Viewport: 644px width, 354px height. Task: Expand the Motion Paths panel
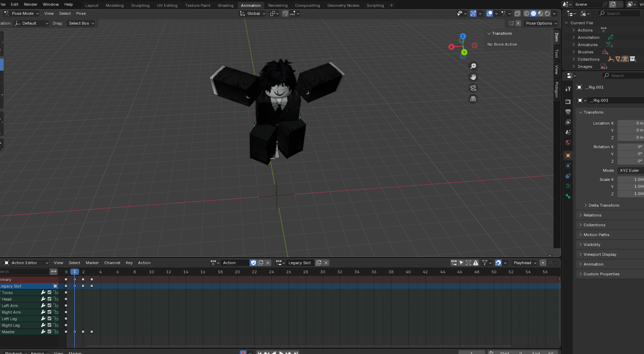tap(596, 235)
